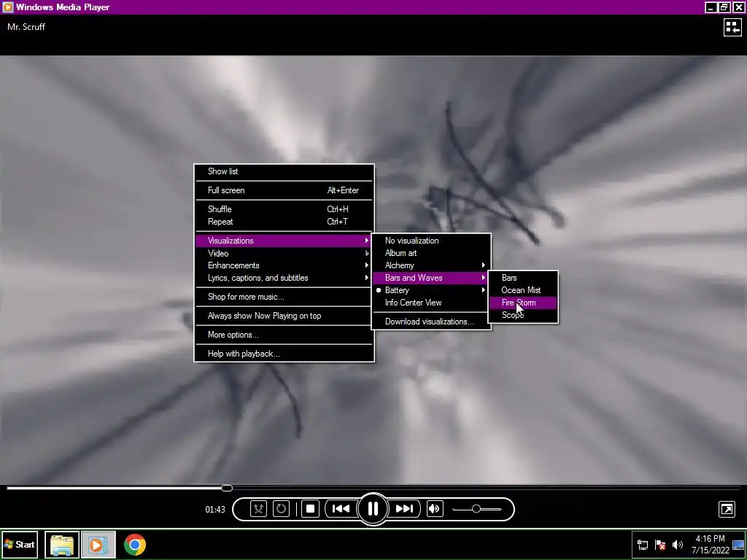Image resolution: width=747 pixels, height=560 pixels.
Task: Open Help with playback...
Action: click(x=284, y=354)
